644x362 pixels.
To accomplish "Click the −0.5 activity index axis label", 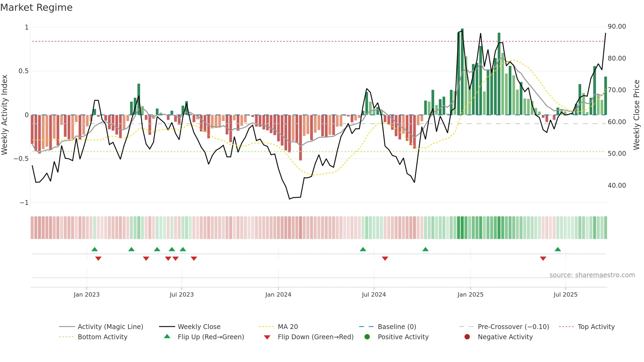I will click(x=21, y=159).
